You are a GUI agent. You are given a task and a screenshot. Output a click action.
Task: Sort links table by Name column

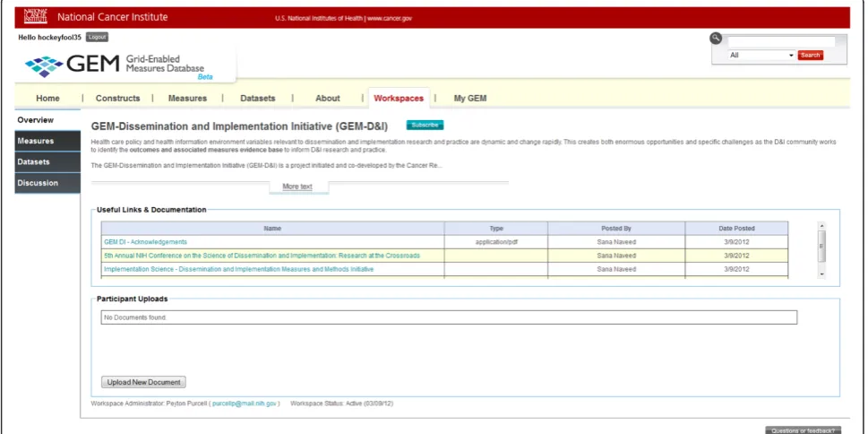[x=272, y=229]
